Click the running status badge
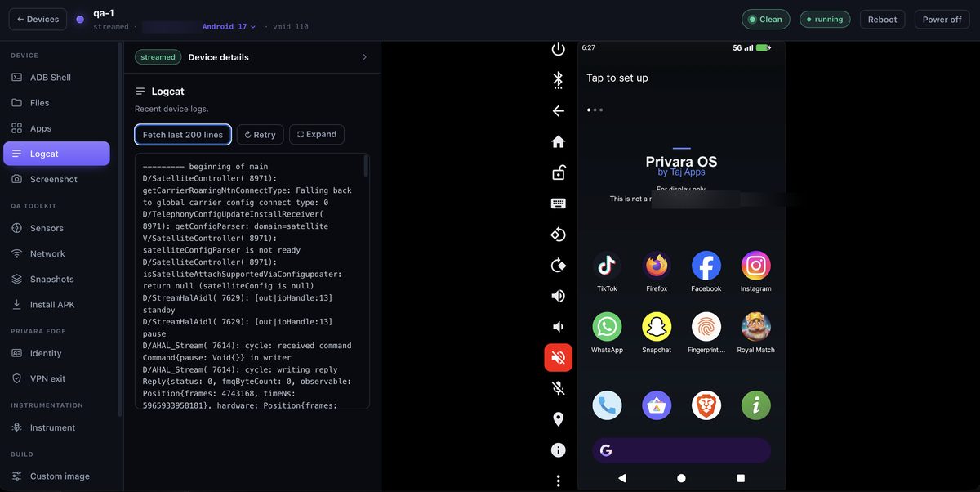980x492 pixels. coord(824,20)
